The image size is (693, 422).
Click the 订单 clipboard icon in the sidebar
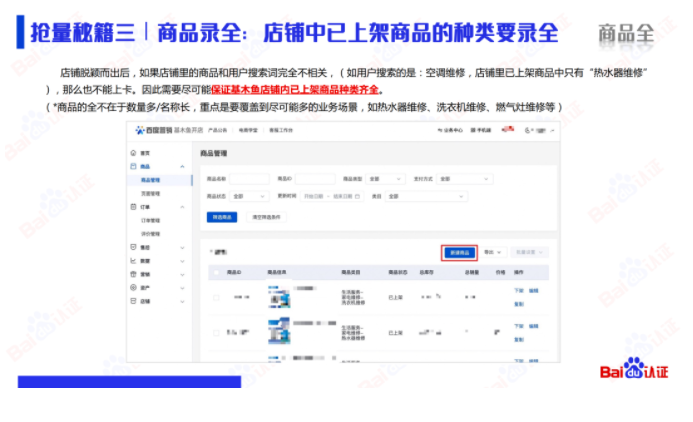click(x=133, y=207)
